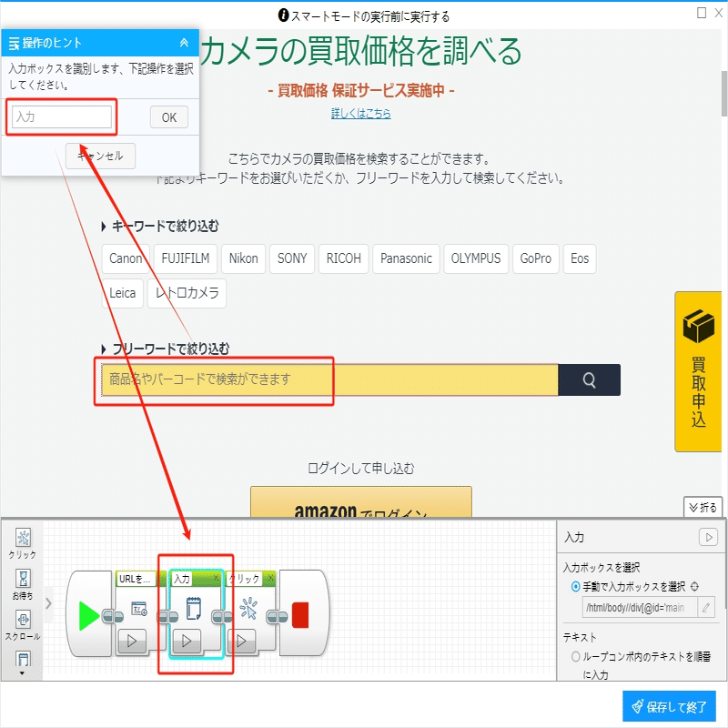Screen dimensions: 728x728
Task: Click the magnifier search button
Action: coord(589,379)
